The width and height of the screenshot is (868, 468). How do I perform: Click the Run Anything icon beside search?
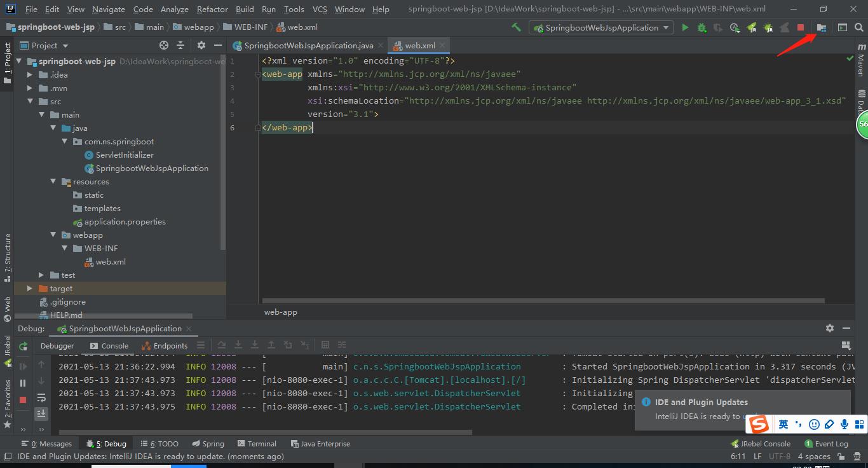(842, 27)
